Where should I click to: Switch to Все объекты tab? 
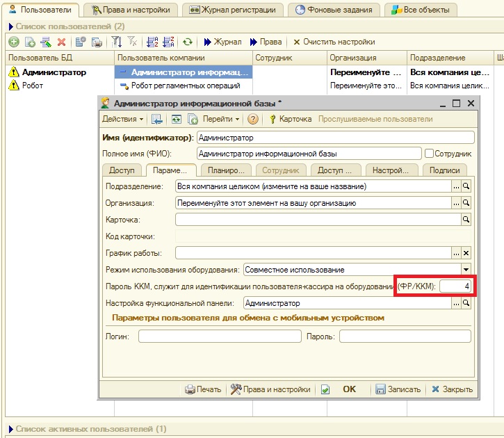click(421, 10)
